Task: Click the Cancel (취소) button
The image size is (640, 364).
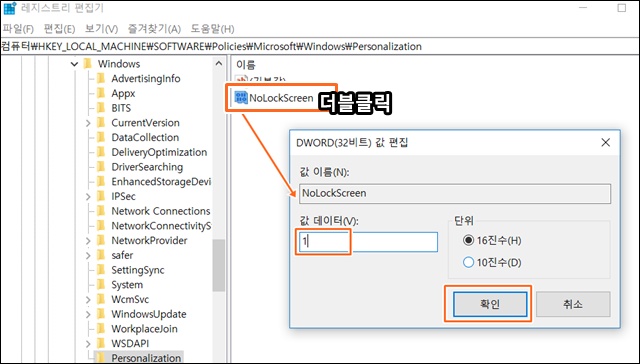Action: click(573, 304)
